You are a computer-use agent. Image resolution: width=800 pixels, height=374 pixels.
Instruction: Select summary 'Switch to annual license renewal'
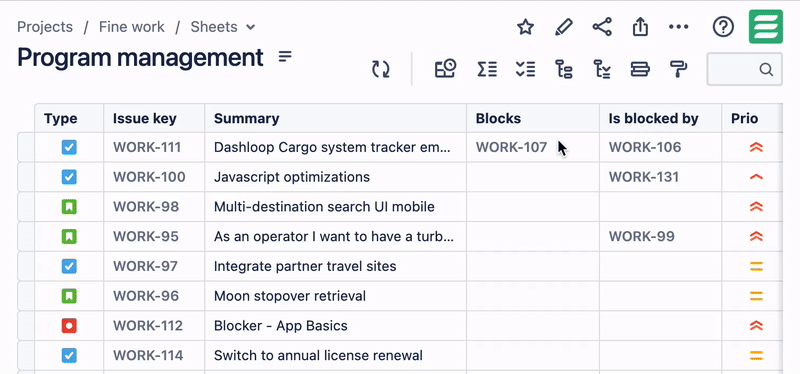tap(318, 355)
